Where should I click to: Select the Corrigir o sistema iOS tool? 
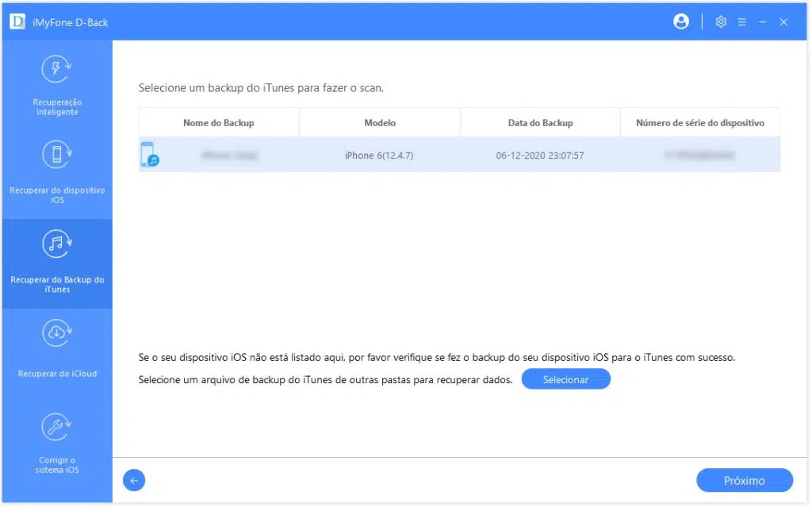[x=56, y=426]
